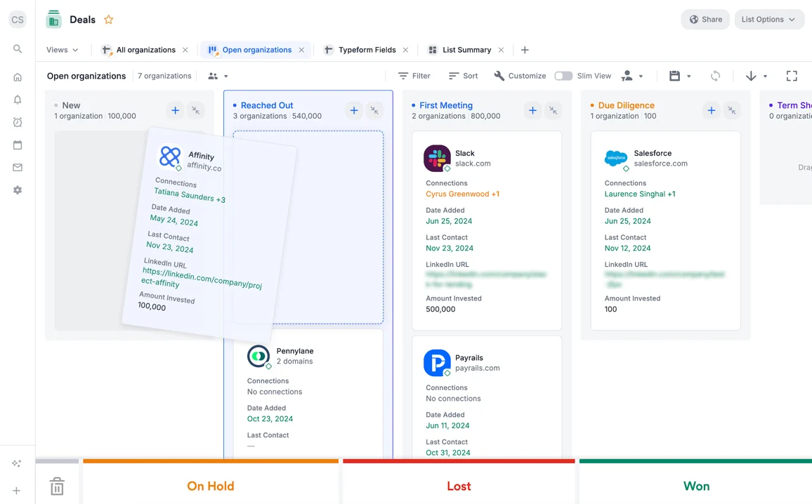Click the Share button
812x504 pixels.
[705, 20]
